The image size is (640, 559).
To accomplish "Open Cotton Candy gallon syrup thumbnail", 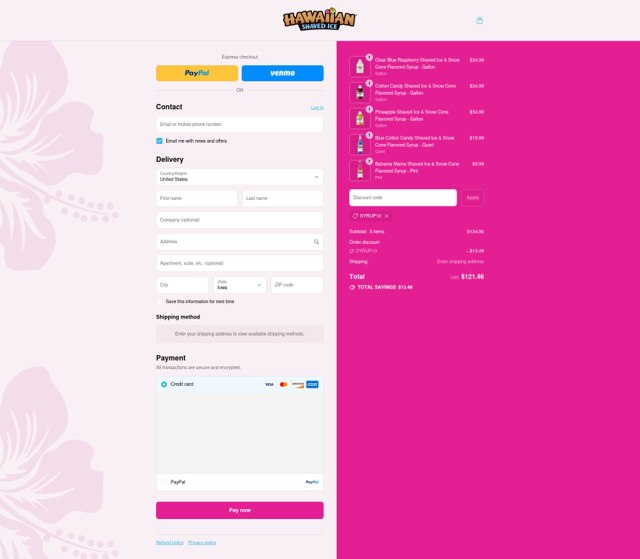I will [x=360, y=92].
